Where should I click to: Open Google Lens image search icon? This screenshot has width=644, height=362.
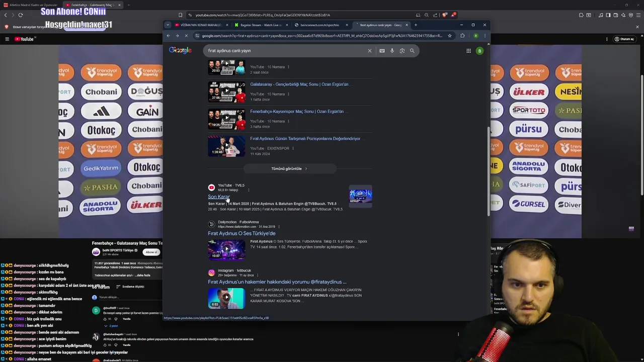tap(402, 51)
